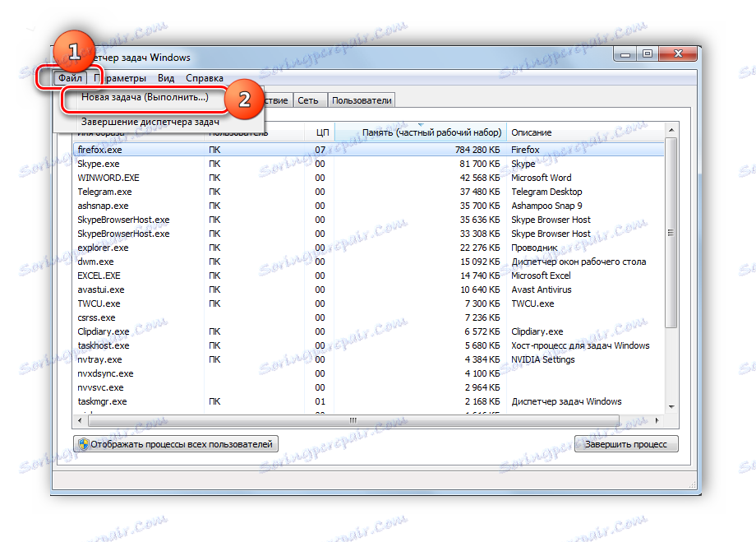Select WINWORD.EXE process row
Screen dimensions: 756x542
(x=369, y=178)
